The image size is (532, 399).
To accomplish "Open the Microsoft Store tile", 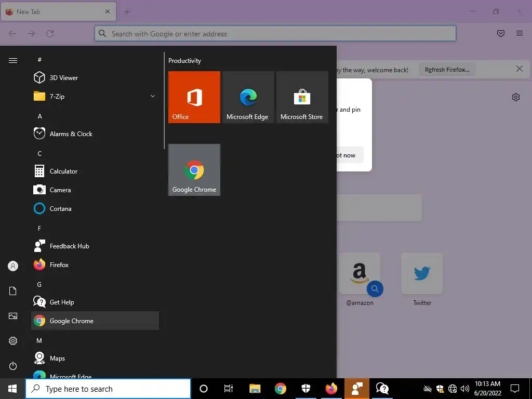I will 302,97.
